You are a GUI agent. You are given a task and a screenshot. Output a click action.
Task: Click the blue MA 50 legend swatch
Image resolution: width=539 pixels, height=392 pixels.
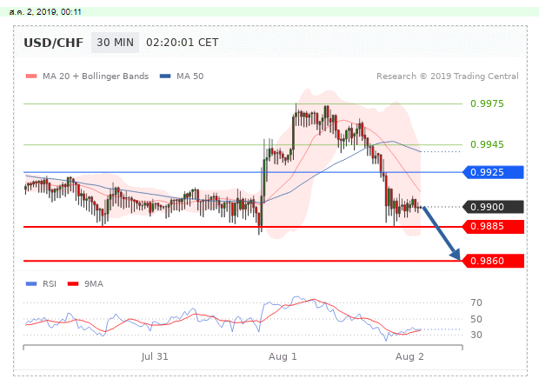tap(165, 76)
